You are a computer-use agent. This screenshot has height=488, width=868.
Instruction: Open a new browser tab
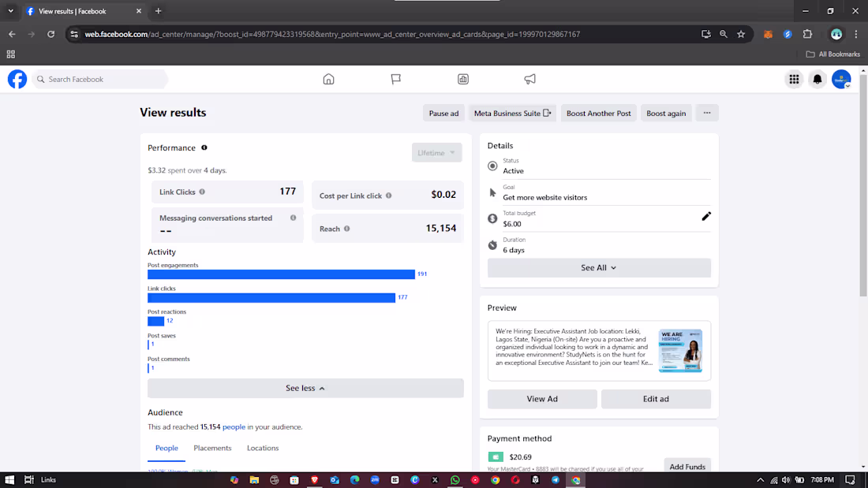coord(159,11)
